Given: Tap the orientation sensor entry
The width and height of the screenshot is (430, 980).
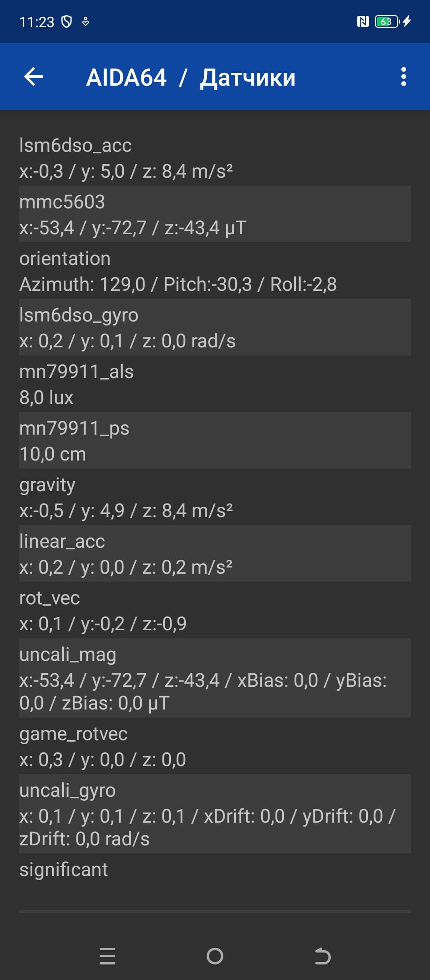Looking at the screenshot, I should click(215, 271).
